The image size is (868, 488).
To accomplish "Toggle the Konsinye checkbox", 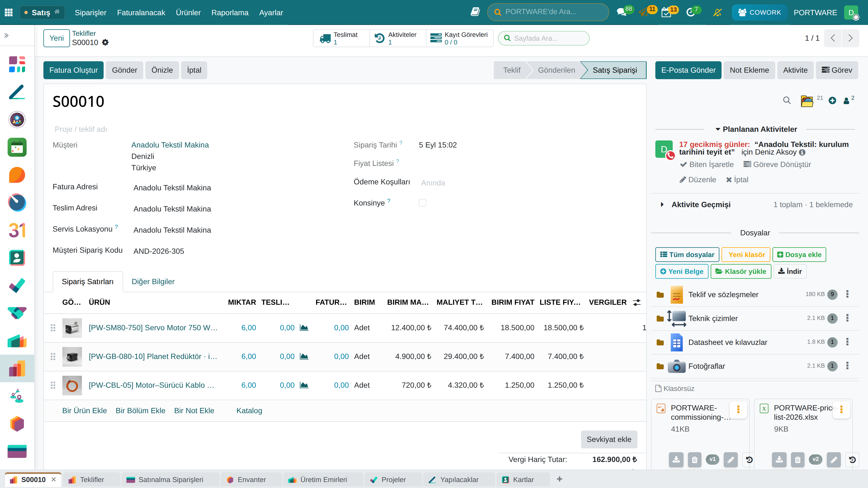I will tap(423, 203).
